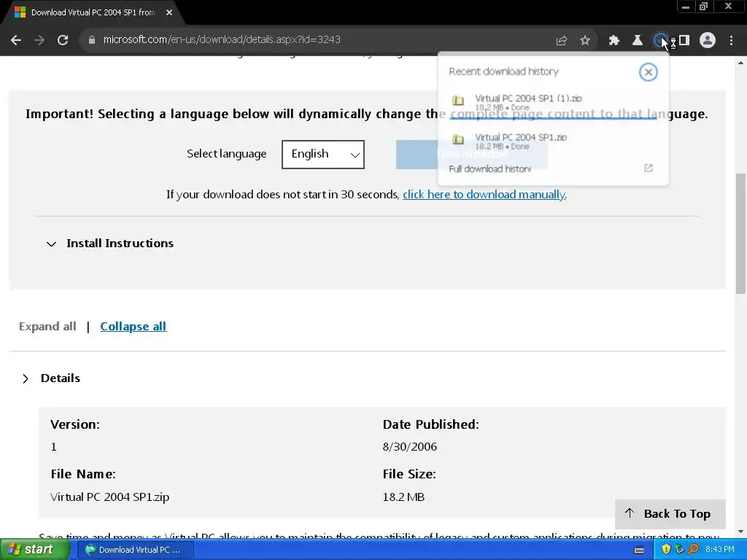Click File Size value 18.2 MB
The width and height of the screenshot is (747, 560).
click(x=403, y=497)
